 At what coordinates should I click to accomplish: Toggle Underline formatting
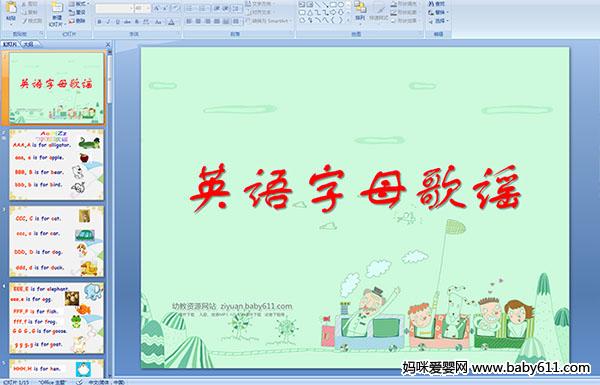pos(117,22)
